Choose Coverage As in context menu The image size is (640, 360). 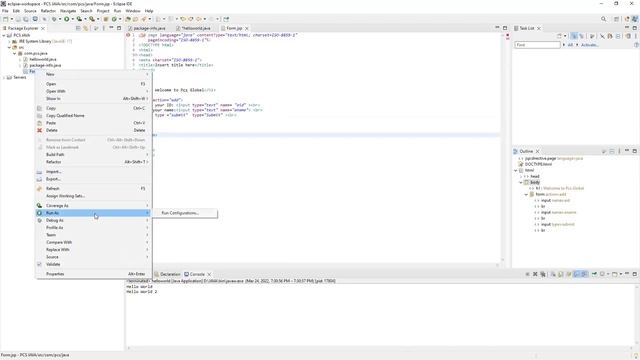[x=93, y=206]
